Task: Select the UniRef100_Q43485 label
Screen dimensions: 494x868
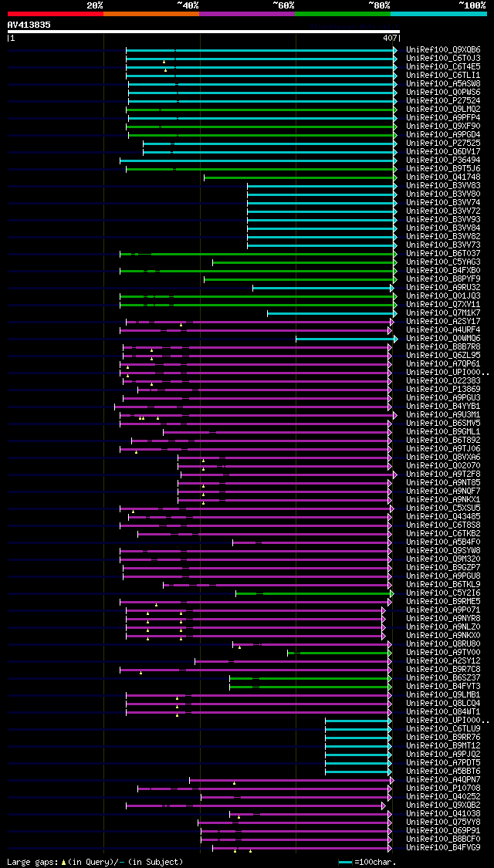Action: 443,516
